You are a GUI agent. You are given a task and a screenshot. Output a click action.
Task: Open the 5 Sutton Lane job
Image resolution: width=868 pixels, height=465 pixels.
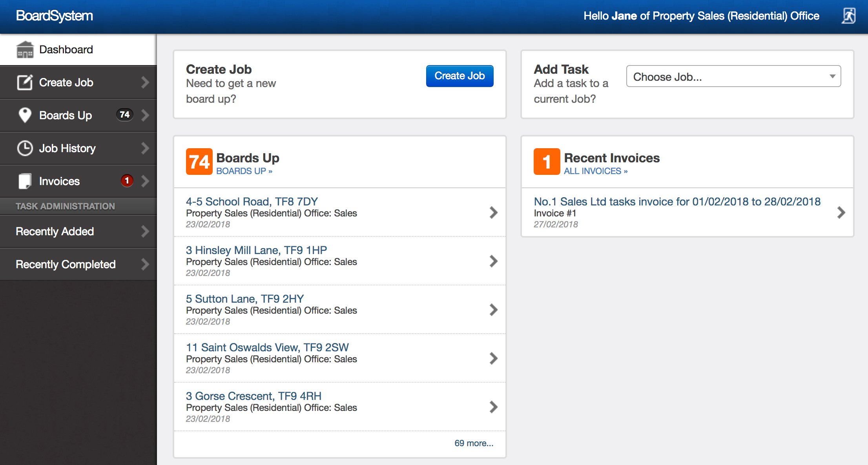pos(245,299)
